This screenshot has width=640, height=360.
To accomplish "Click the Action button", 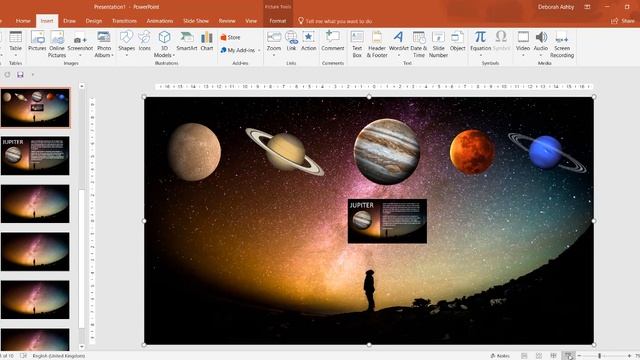I will tap(309, 41).
